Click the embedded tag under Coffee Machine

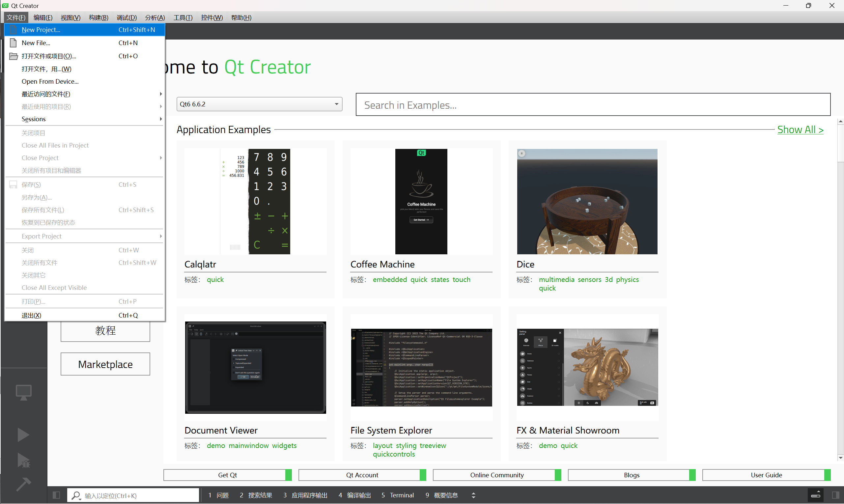(390, 280)
